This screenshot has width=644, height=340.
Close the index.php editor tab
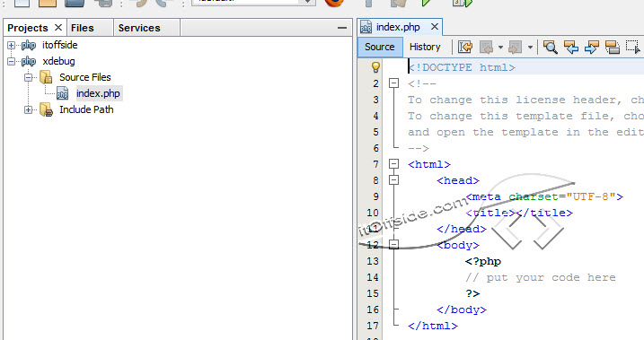pos(434,27)
